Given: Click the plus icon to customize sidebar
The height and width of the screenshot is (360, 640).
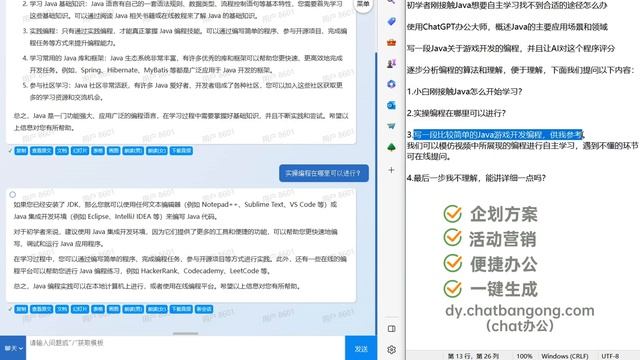Looking at the screenshot, I should tap(391, 170).
